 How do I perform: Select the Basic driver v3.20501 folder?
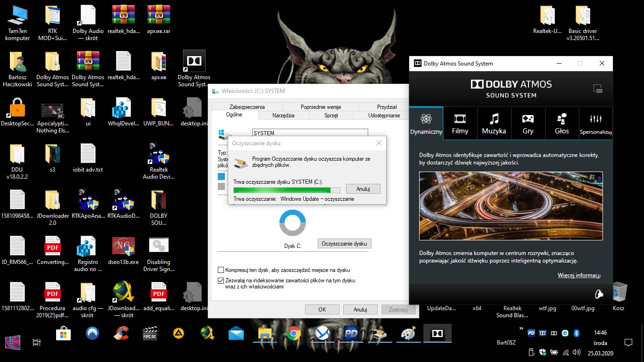tap(583, 24)
